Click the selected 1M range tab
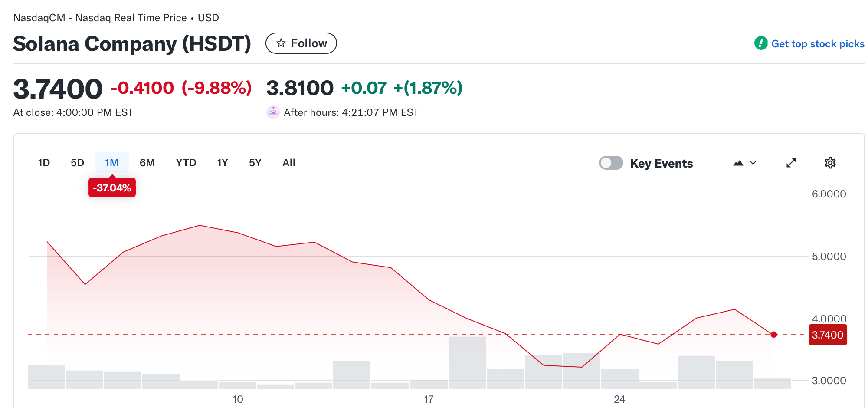Screen dimensions: 868x408 [x=112, y=163]
